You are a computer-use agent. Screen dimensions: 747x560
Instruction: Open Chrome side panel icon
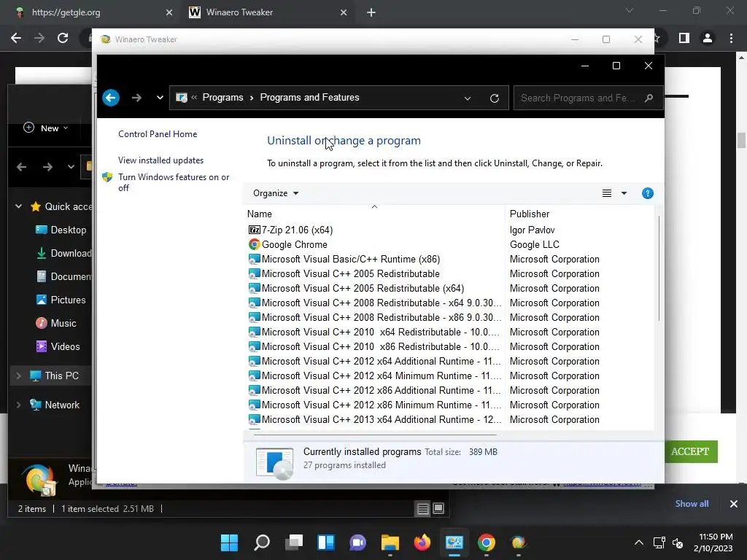(x=684, y=38)
